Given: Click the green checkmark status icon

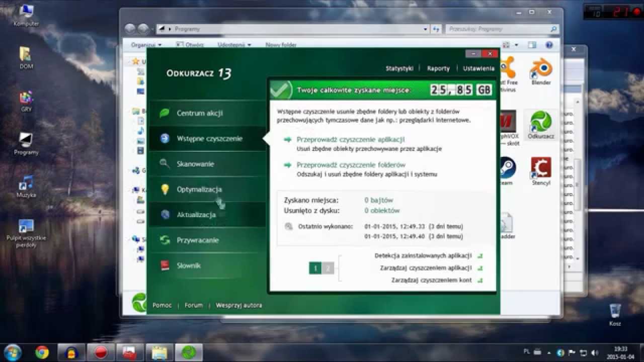Looking at the screenshot, I should [280, 90].
